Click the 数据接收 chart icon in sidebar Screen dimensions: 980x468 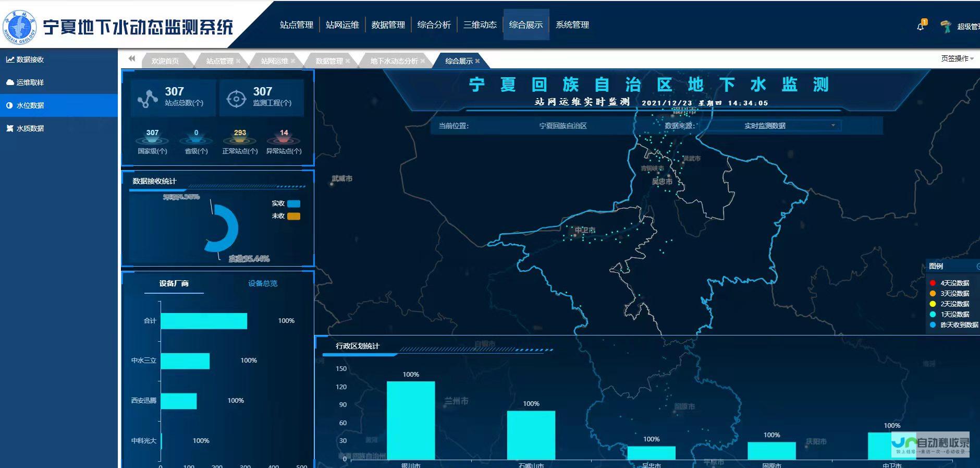point(10,59)
